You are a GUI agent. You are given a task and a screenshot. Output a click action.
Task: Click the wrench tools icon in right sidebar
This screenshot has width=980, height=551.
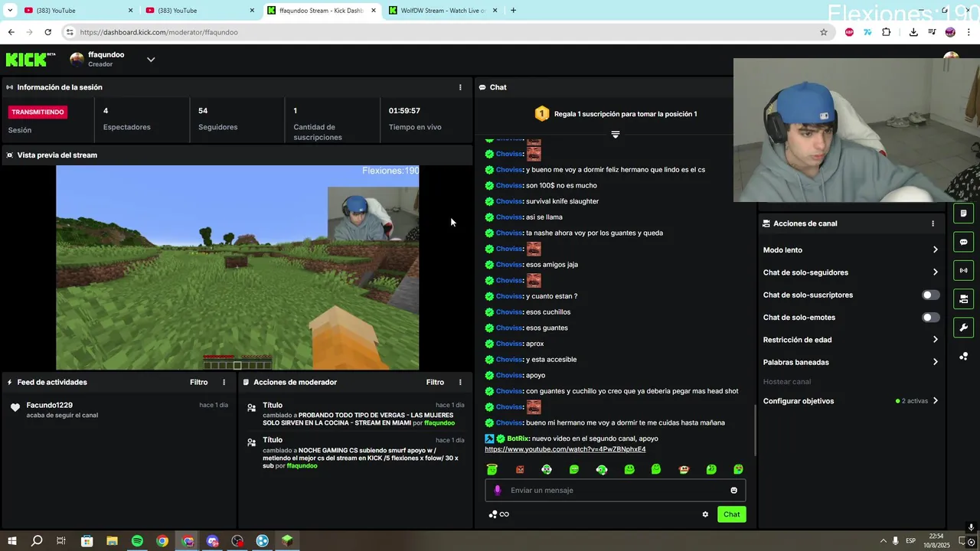coord(964,328)
